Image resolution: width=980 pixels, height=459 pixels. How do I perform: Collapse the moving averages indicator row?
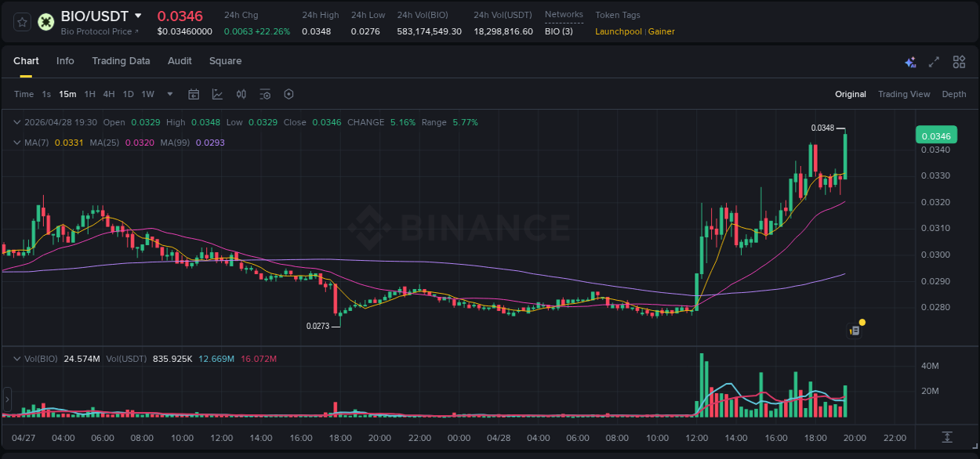17,143
